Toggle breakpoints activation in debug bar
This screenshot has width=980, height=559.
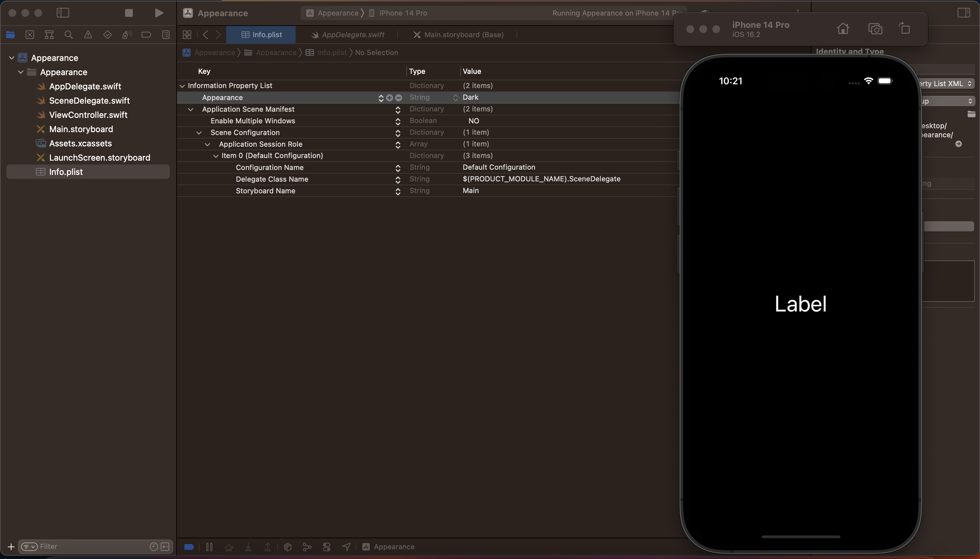pyautogui.click(x=189, y=547)
